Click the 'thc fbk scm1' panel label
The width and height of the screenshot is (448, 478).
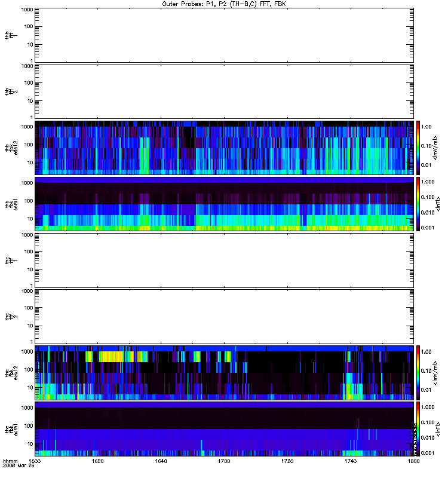(11, 429)
